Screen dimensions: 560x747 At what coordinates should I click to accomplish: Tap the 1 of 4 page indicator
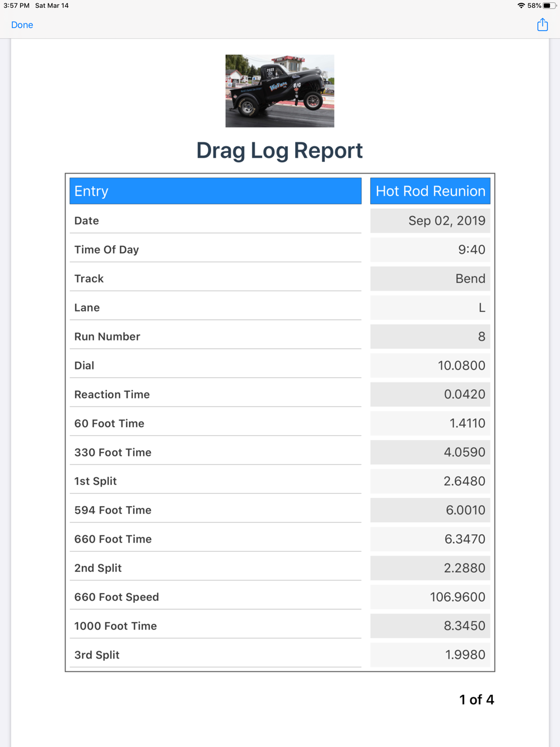pyautogui.click(x=477, y=699)
